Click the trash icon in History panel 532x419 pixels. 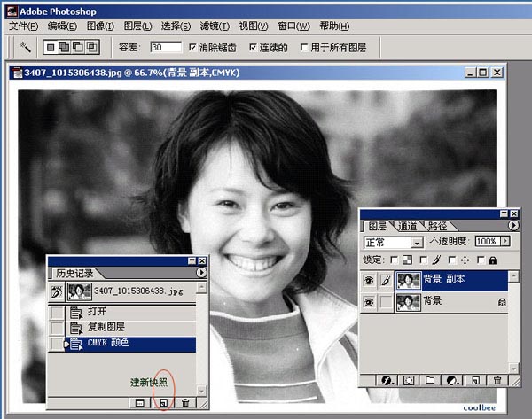184,402
